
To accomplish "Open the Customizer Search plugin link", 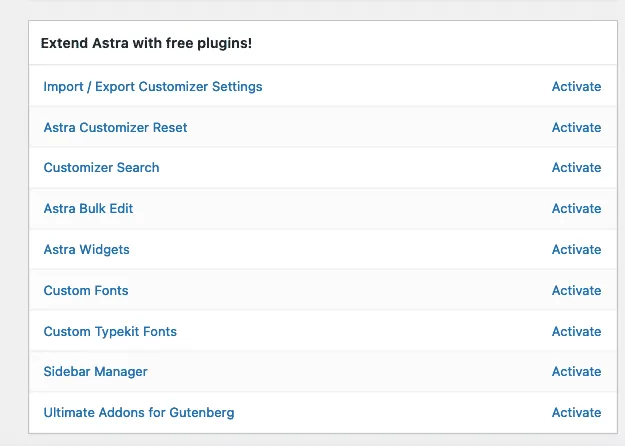I will click(101, 168).
